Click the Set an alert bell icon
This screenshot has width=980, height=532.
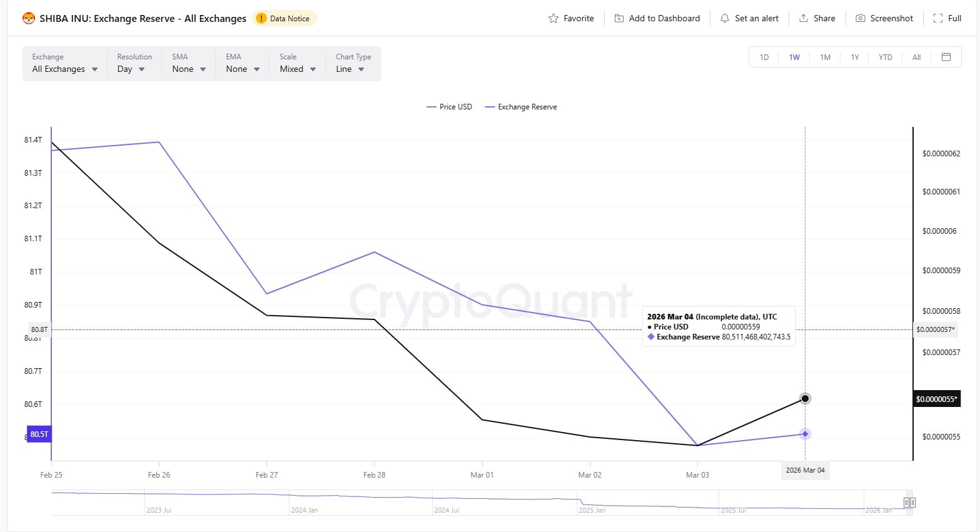[724, 19]
